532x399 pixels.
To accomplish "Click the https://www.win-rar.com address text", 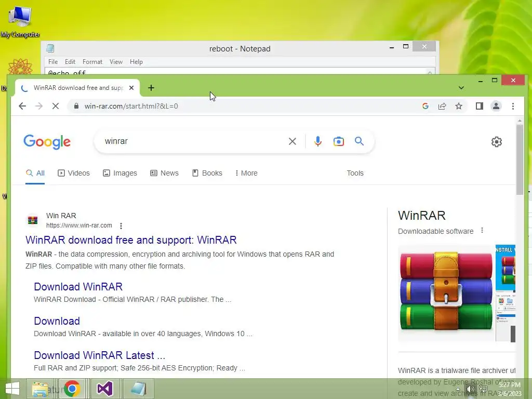I will coord(79,225).
